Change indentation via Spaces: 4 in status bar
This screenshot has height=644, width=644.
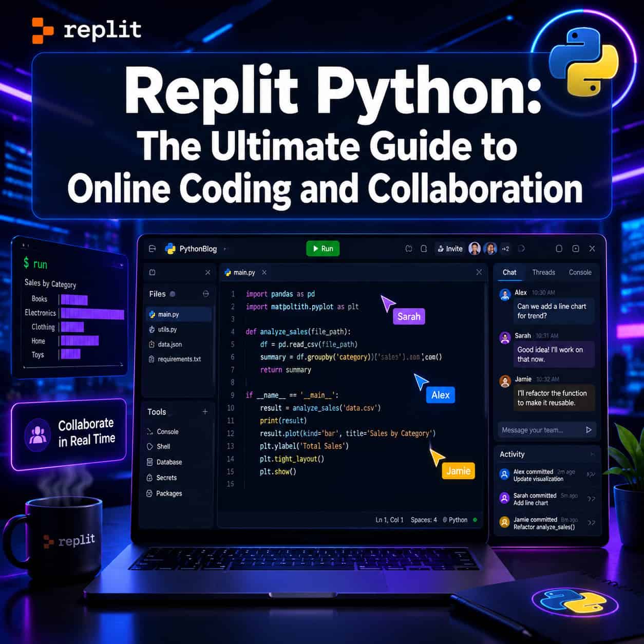(x=424, y=520)
